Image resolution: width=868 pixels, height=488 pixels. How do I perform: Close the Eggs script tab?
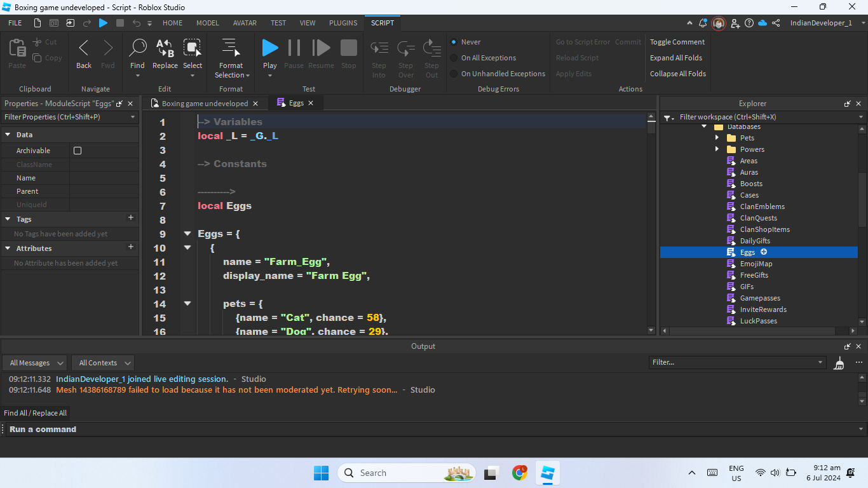[311, 103]
